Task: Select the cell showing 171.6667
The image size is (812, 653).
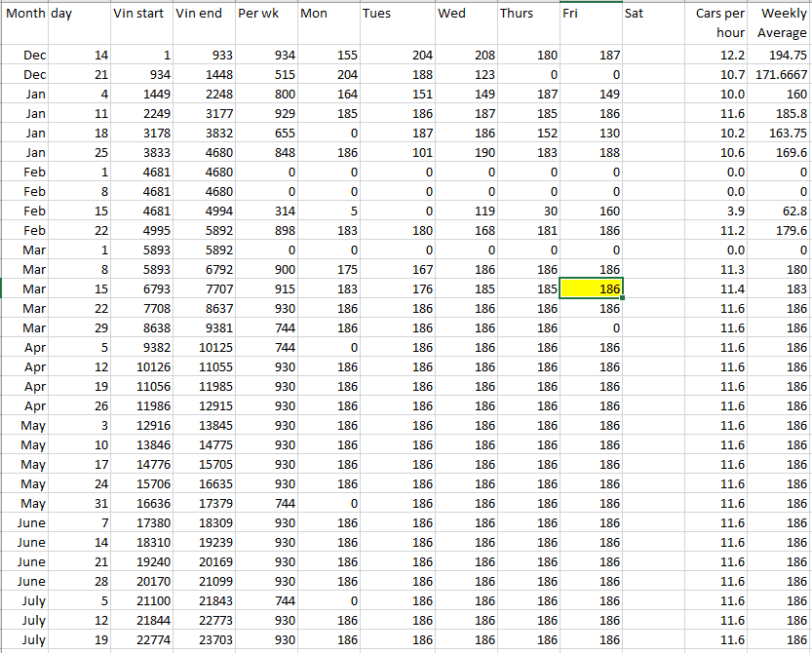Action: tap(782, 75)
